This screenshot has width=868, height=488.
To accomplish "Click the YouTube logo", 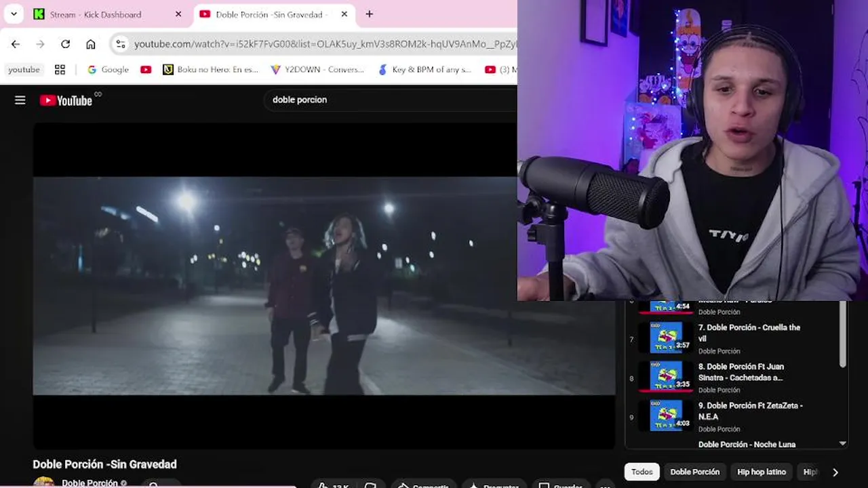I will 66,100.
